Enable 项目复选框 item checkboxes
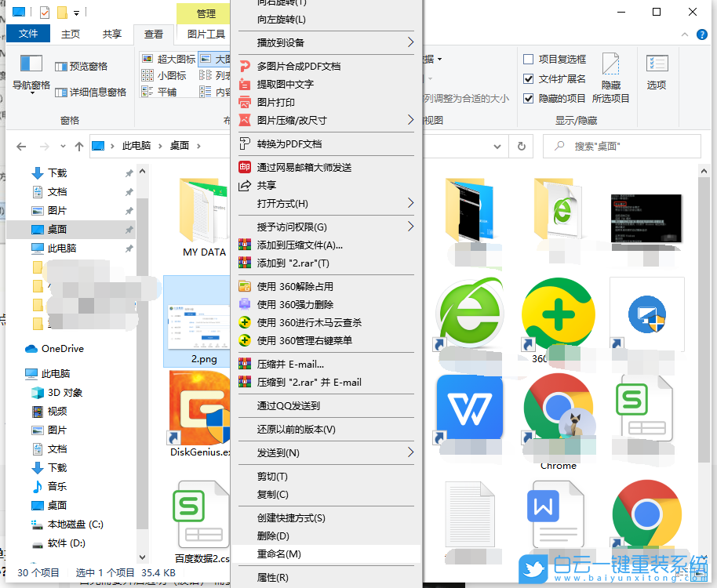 [x=529, y=60]
